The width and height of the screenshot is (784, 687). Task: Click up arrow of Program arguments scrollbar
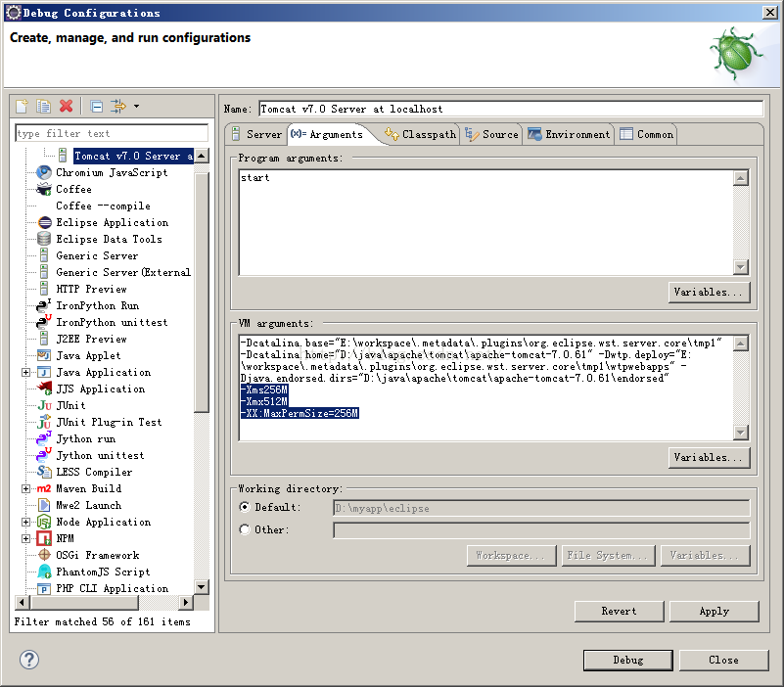741,178
